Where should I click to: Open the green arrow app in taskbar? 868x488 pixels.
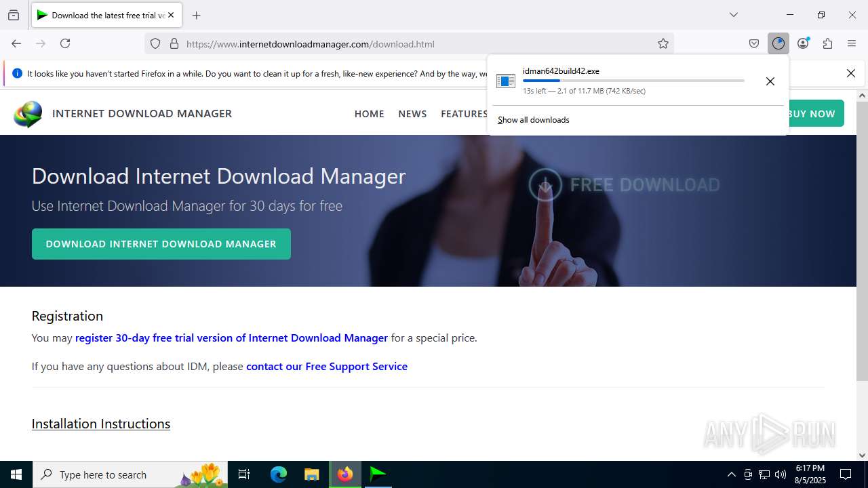point(378,474)
